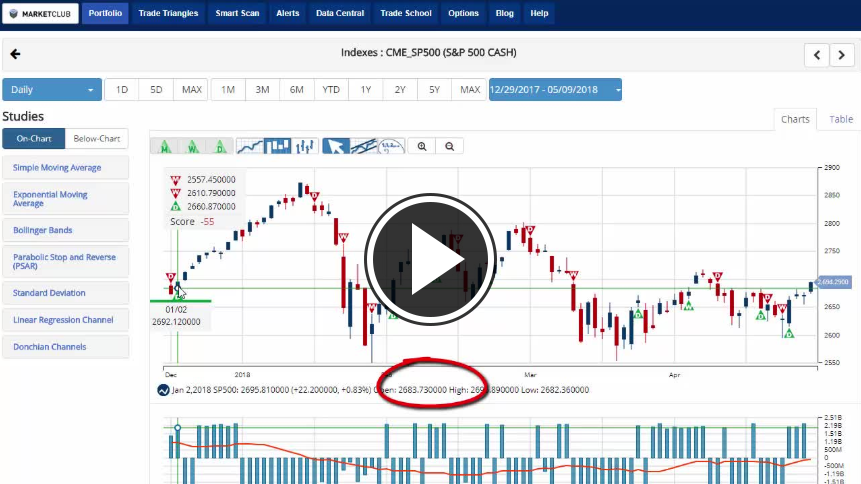Set the intraday range to 1D
The width and height of the screenshot is (861, 484).
point(122,90)
